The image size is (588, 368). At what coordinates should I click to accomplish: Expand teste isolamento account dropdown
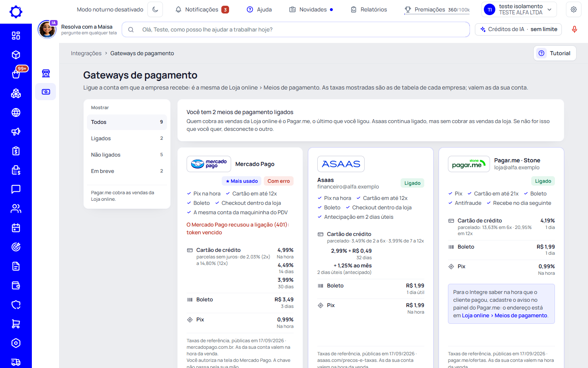click(519, 9)
